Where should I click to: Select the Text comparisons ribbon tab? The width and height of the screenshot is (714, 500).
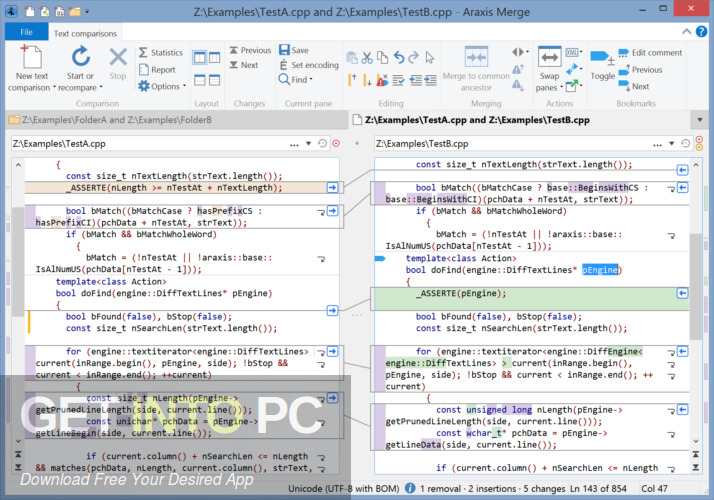coord(85,33)
